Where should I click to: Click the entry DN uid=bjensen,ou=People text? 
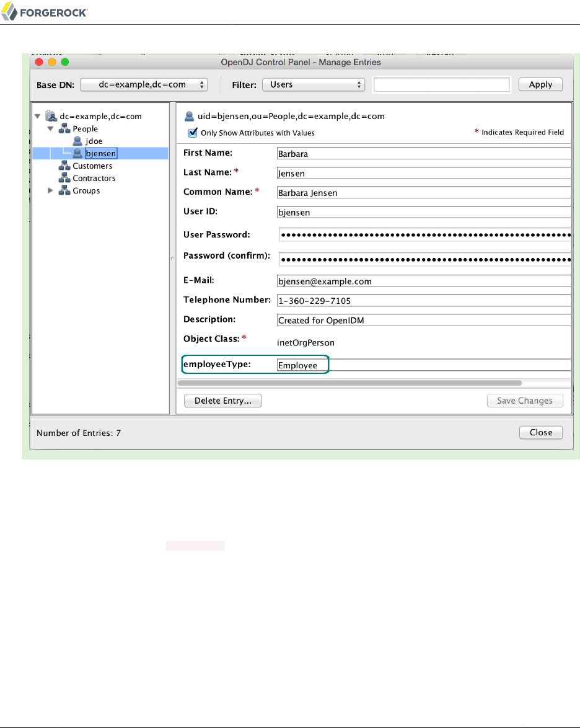(291, 116)
